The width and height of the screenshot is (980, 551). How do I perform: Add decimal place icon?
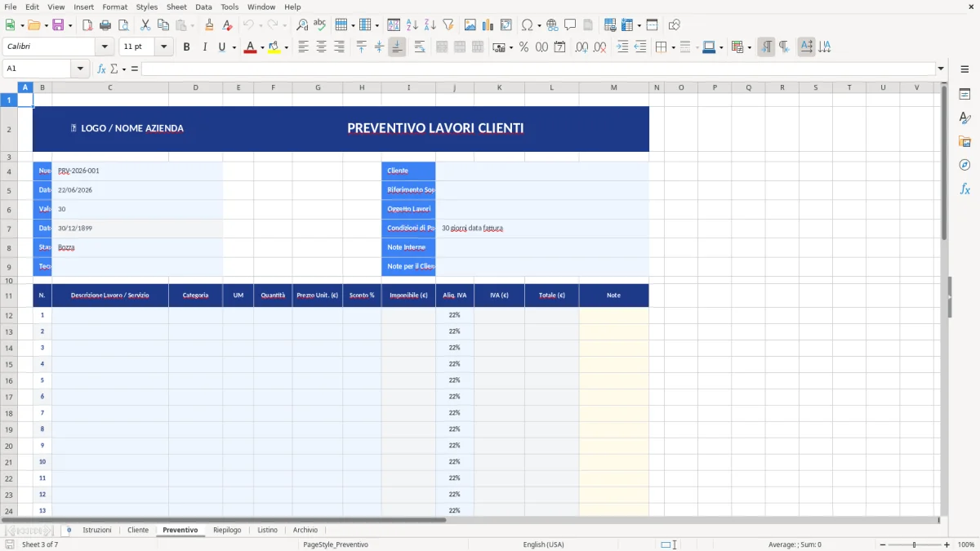coord(581,47)
